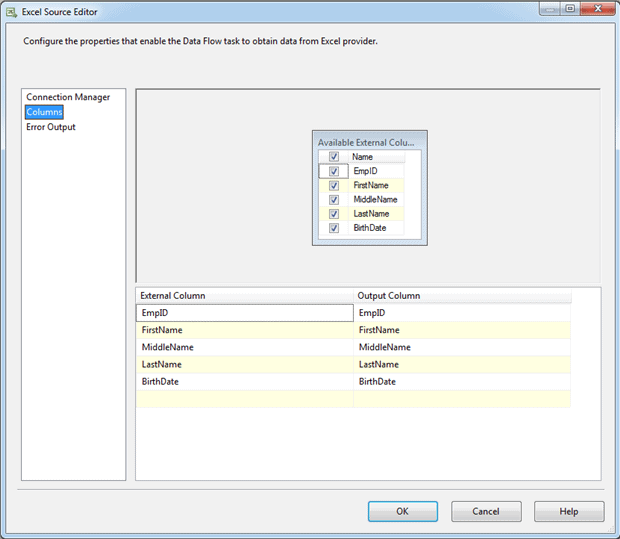Click the External Column header
Viewport: 620px width, 539px height.
click(x=244, y=296)
